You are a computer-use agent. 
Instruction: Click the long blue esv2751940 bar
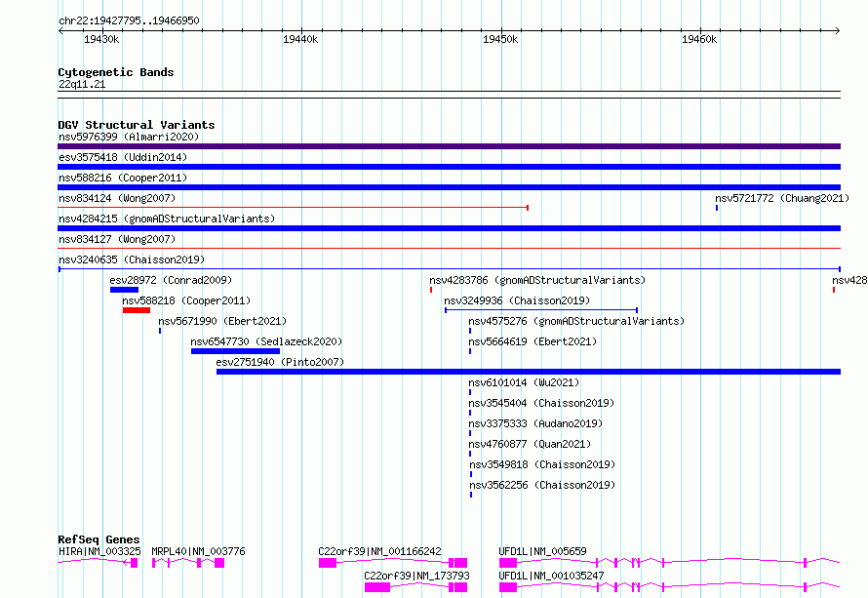click(x=529, y=372)
